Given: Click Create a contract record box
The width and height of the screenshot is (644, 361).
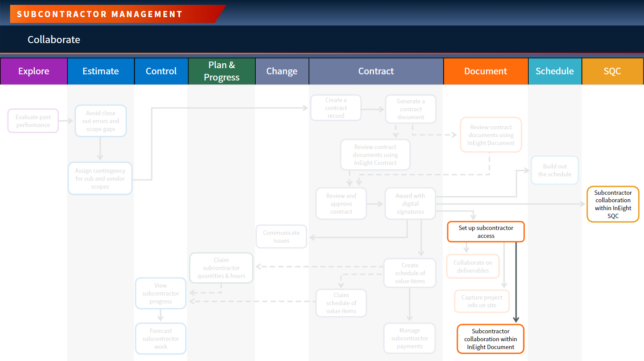Looking at the screenshot, I should 336,108.
